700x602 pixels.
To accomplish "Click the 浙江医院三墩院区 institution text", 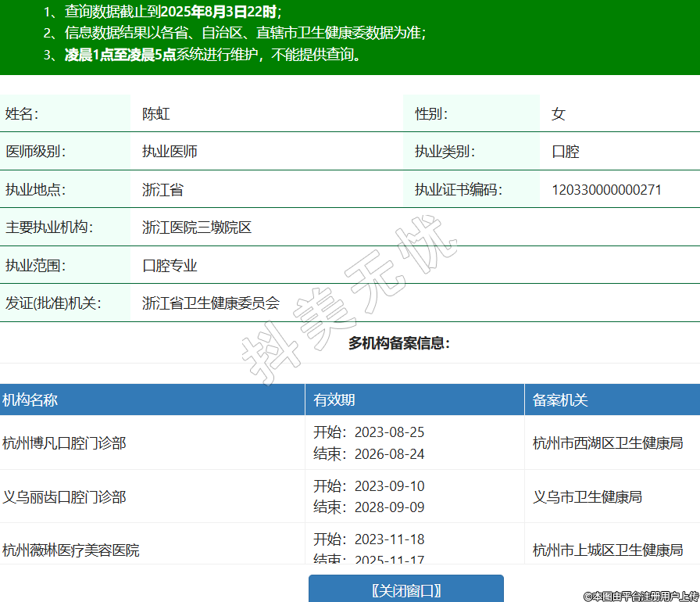I will click(197, 228).
